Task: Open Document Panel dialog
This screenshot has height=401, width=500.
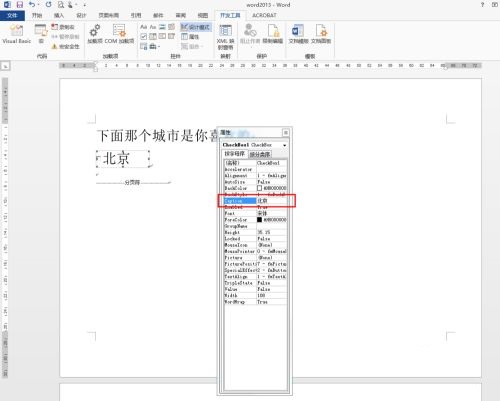Action: 321,34
